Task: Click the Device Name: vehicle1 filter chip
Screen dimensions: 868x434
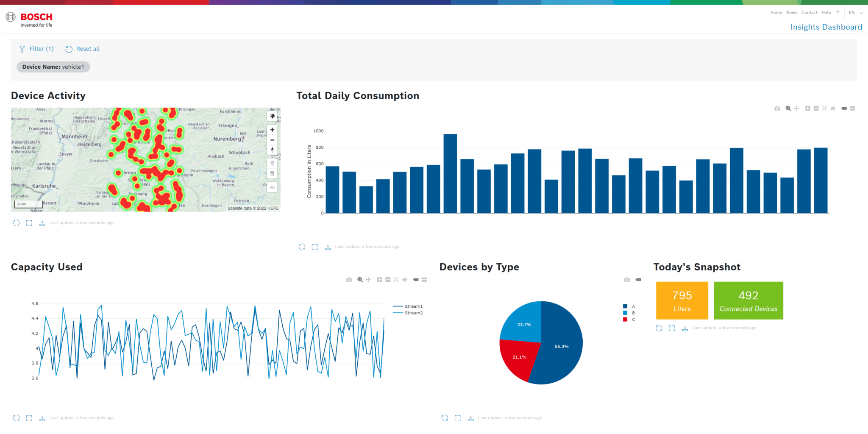Action: pyautogui.click(x=53, y=67)
